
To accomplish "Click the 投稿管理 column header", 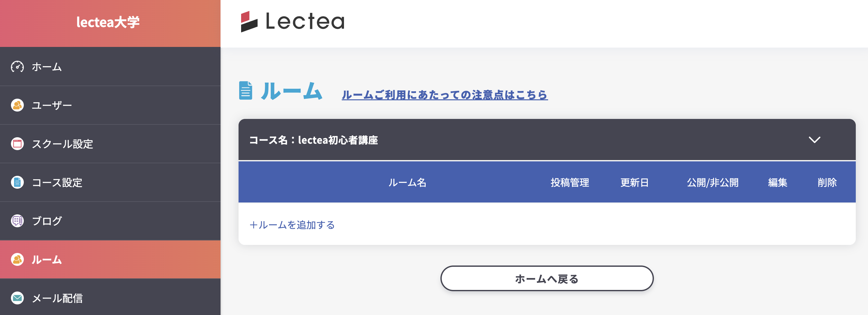I will (570, 182).
